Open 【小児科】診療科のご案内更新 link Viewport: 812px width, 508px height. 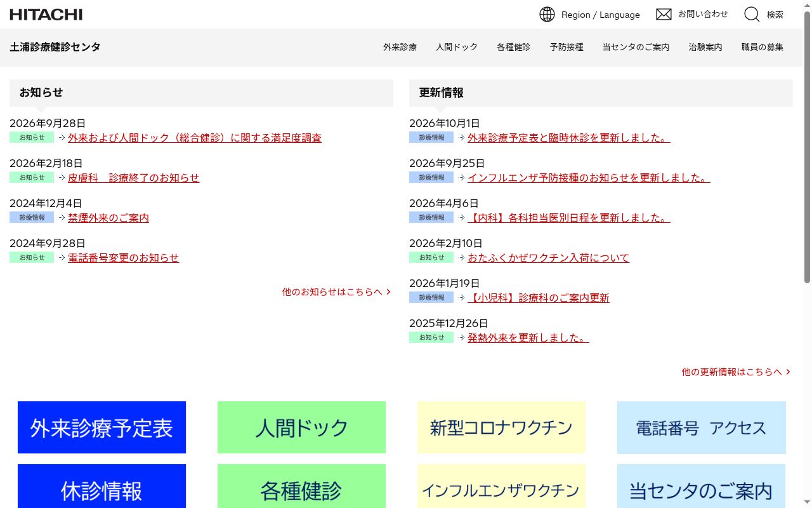click(x=539, y=298)
